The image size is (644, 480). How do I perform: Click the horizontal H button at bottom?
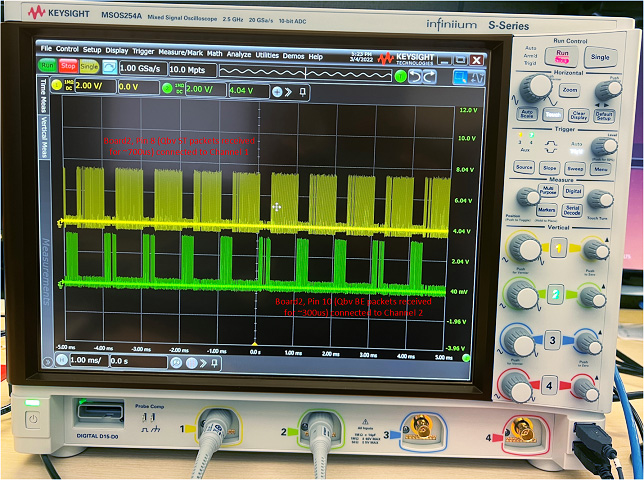click(x=61, y=360)
